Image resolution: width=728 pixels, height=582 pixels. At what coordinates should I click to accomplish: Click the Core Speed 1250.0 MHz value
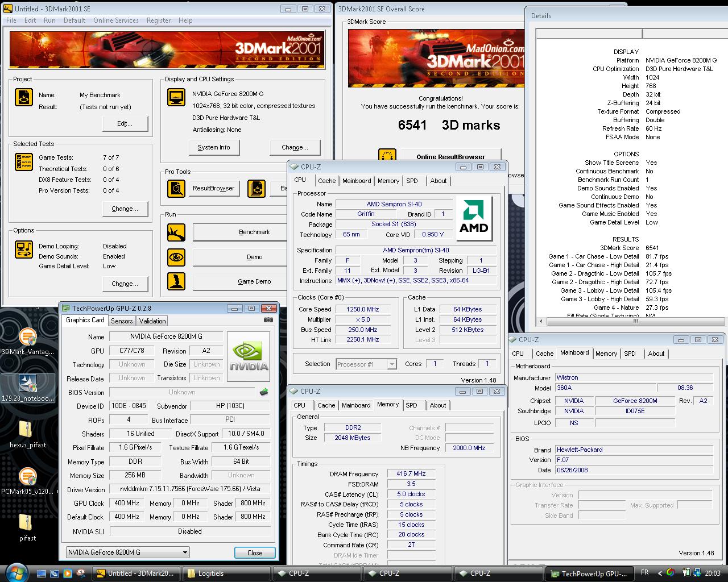coord(362,309)
